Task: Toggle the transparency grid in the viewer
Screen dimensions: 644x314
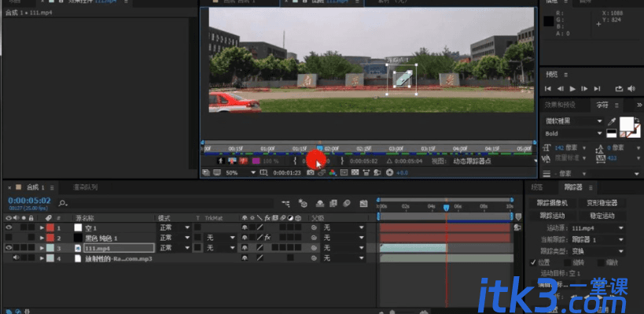Action: pyautogui.click(x=355, y=172)
